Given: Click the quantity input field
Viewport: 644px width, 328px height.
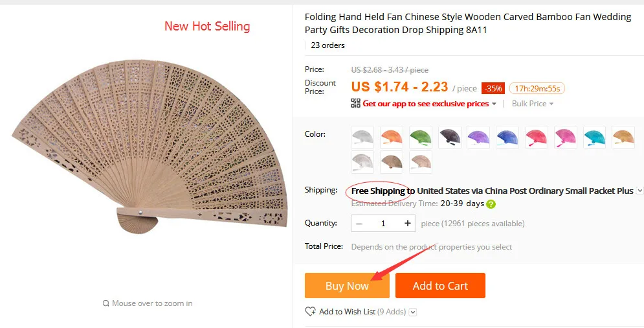Looking at the screenshot, I should coord(383,224).
